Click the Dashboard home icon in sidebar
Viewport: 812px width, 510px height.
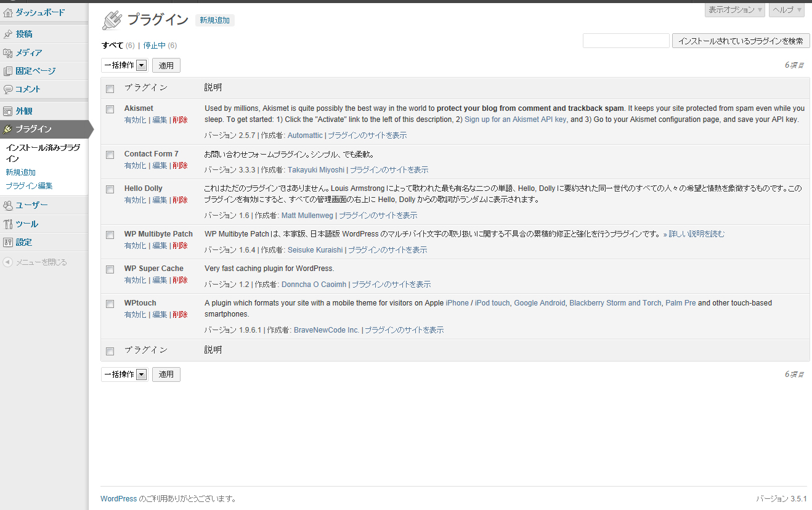coord(8,12)
